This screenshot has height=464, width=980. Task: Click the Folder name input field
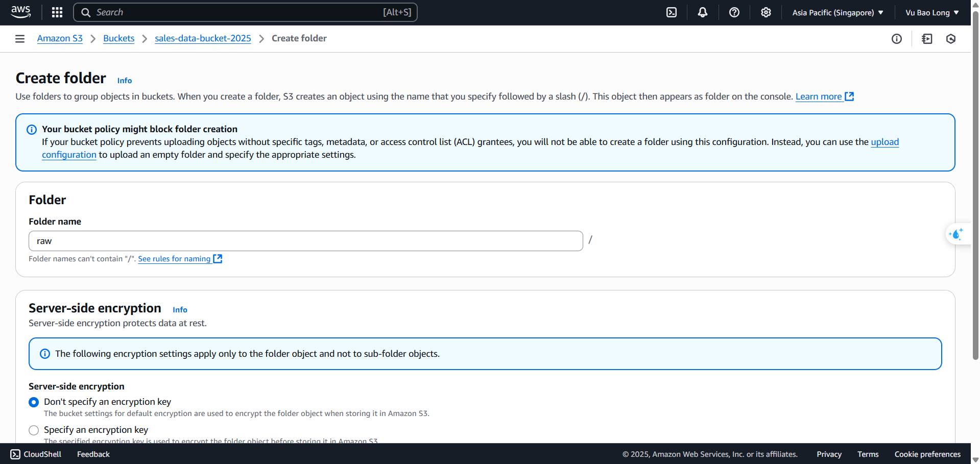pos(306,241)
